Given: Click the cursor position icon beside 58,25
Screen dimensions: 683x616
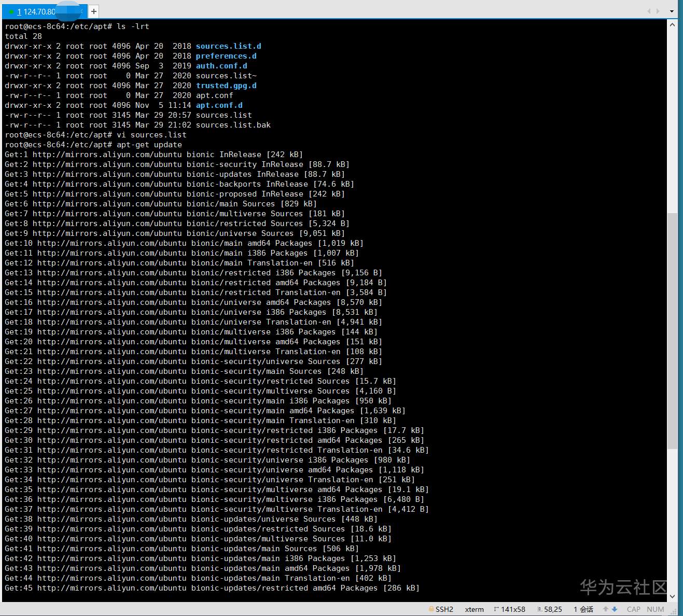Looking at the screenshot, I should 540,609.
